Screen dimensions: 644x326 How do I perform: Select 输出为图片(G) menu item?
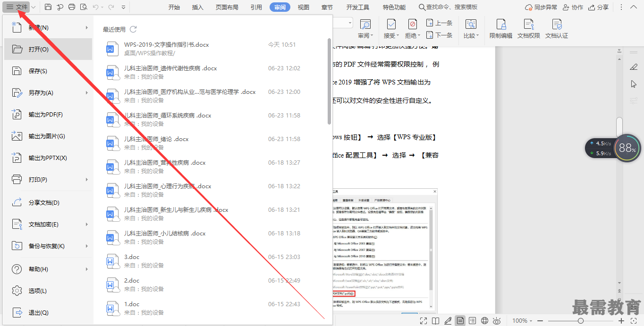click(x=48, y=136)
